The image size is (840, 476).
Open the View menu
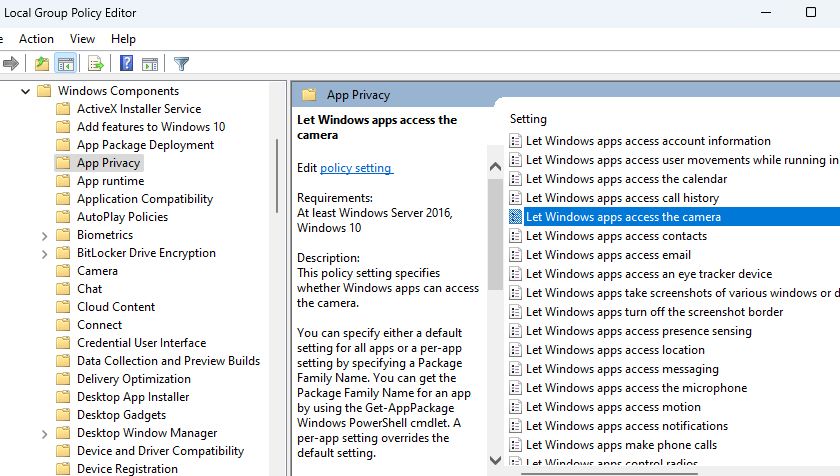(82, 39)
